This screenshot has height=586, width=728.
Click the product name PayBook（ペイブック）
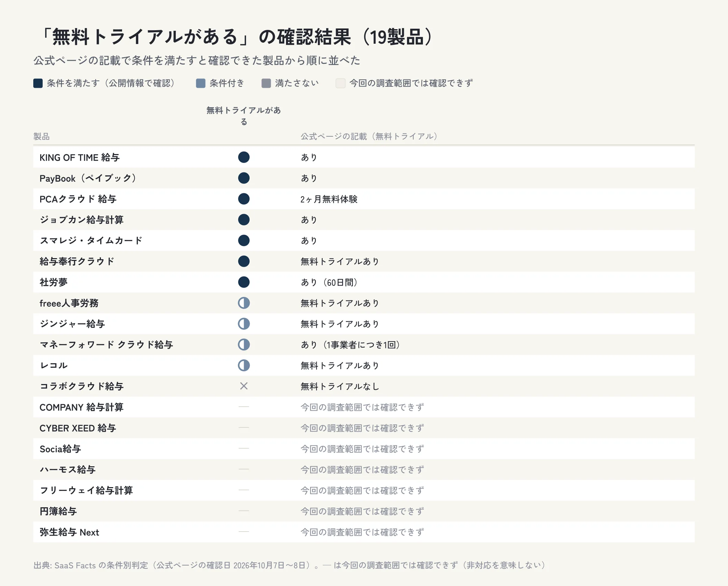(x=88, y=178)
